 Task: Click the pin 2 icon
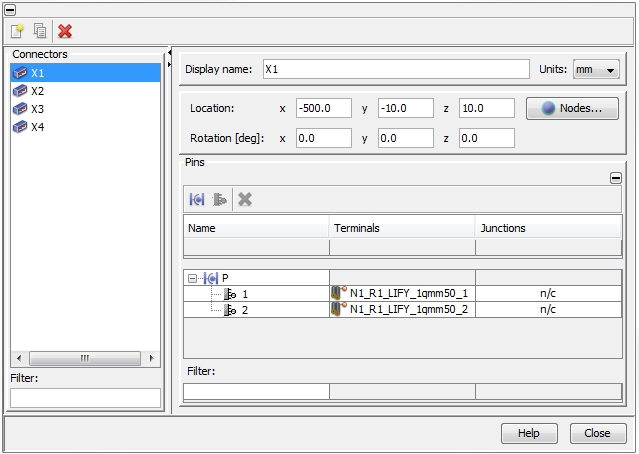[230, 310]
